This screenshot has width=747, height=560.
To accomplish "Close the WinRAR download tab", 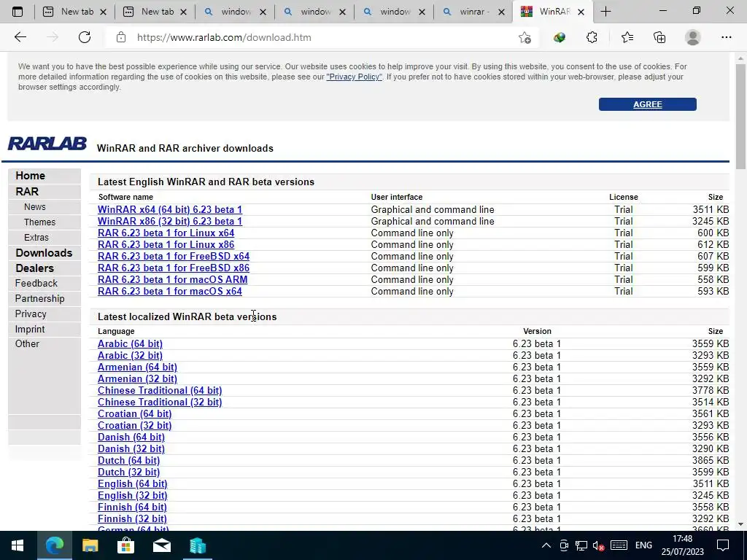I will (x=581, y=12).
